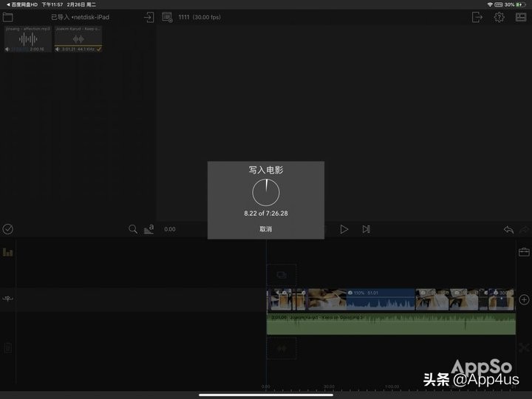Viewport: 532px width, 399px height.
Task: Tap the 已导入 netdisk-iPad source label
Action: tap(80, 17)
